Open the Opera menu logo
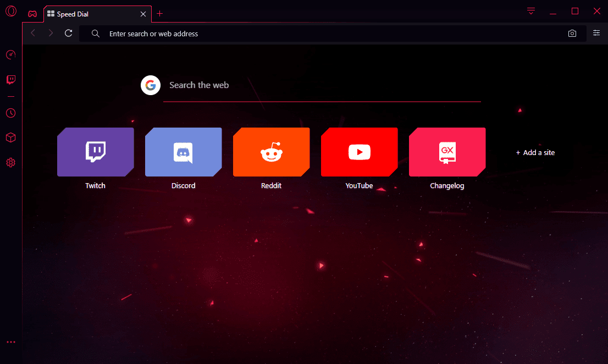608x364 pixels. coord(11,11)
